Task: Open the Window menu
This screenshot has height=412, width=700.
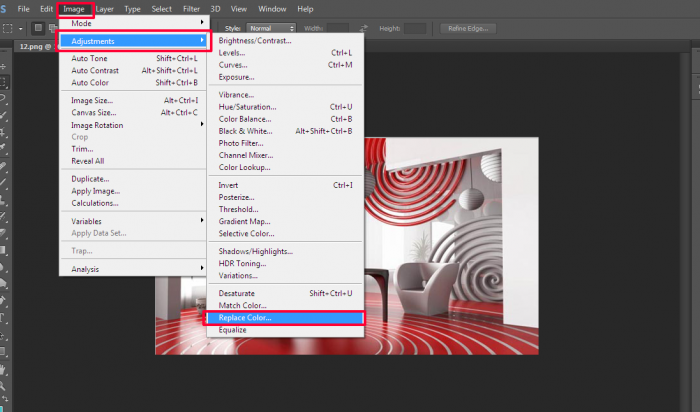Action: [272, 9]
